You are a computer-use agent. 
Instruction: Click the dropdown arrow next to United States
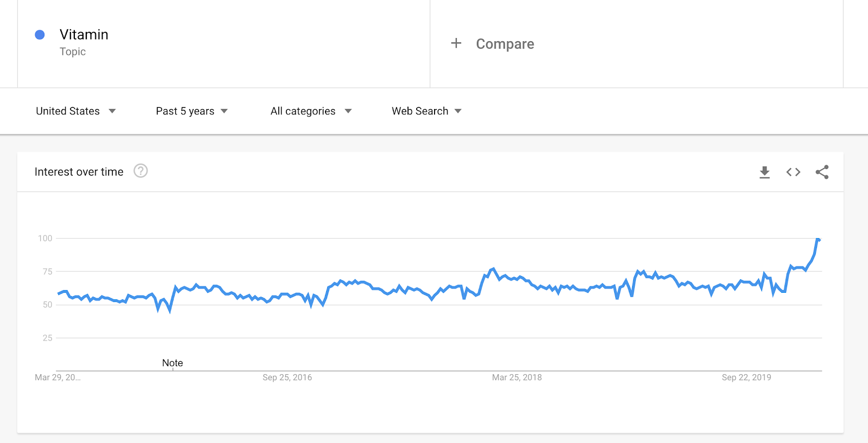click(112, 111)
